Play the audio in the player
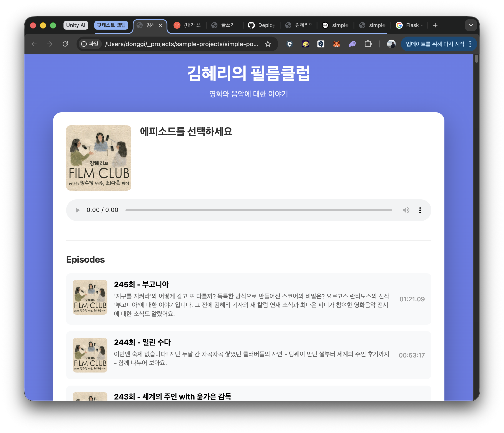Image resolution: width=504 pixels, height=433 pixels. pyautogui.click(x=78, y=210)
